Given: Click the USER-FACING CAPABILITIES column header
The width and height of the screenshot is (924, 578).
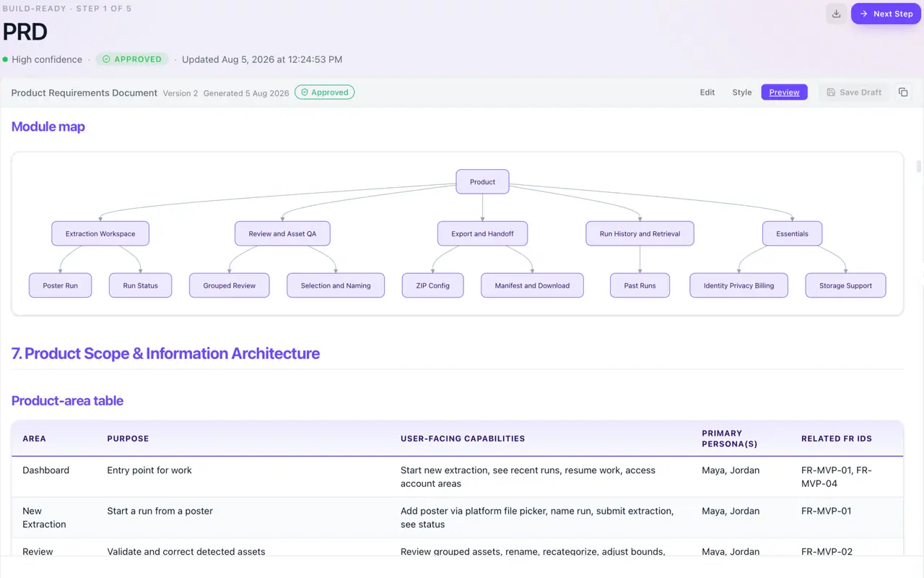Looking at the screenshot, I should click(x=463, y=439).
